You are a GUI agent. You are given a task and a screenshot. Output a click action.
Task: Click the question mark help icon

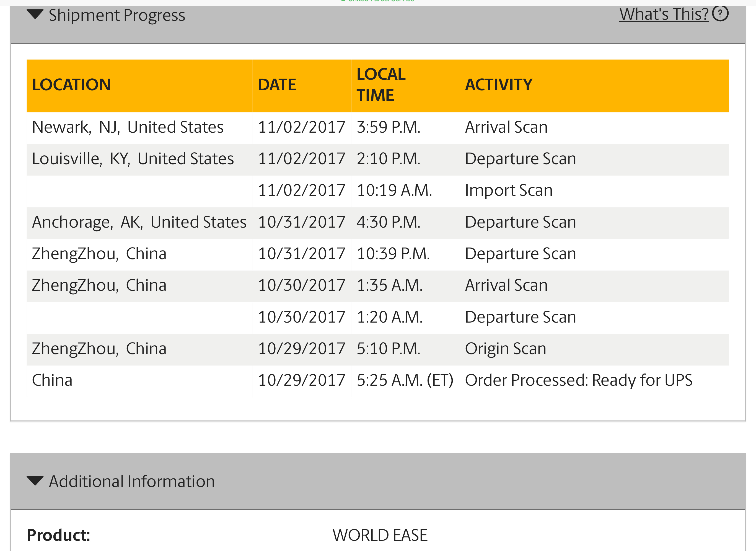(x=720, y=14)
